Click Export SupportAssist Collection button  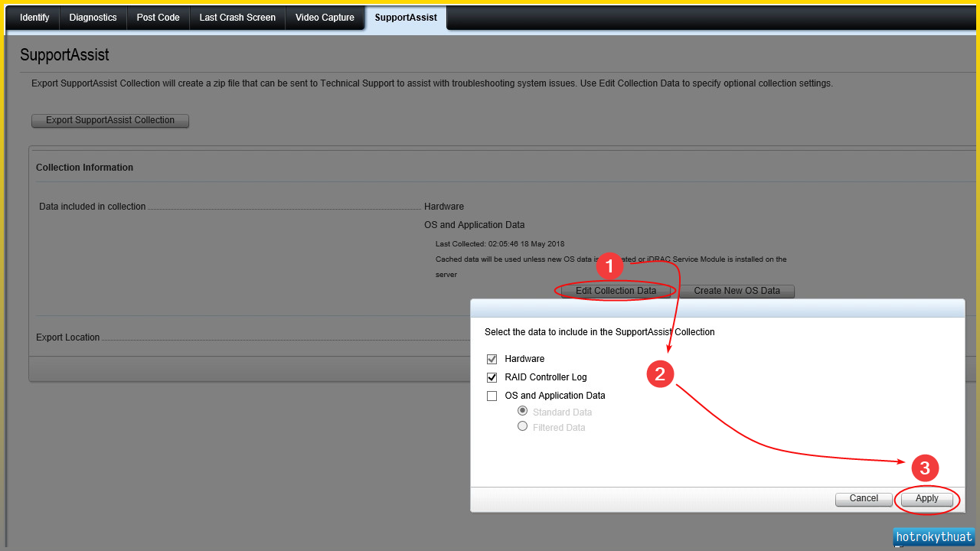click(x=110, y=121)
